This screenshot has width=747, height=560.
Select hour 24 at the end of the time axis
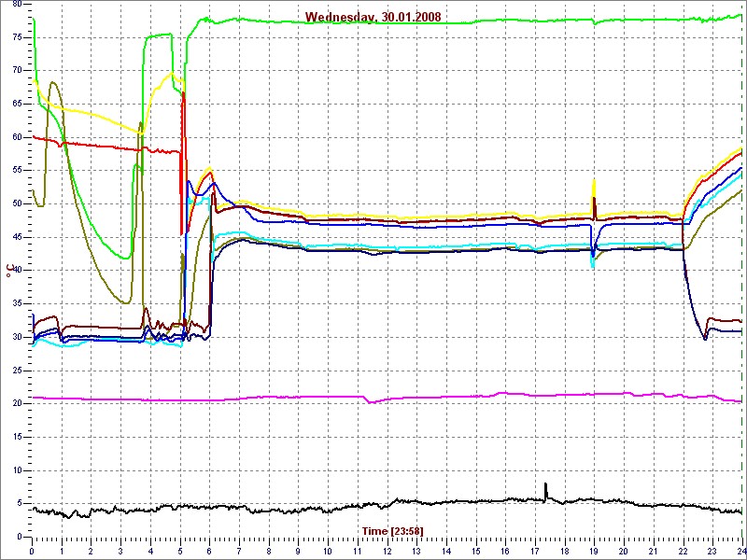740,552
